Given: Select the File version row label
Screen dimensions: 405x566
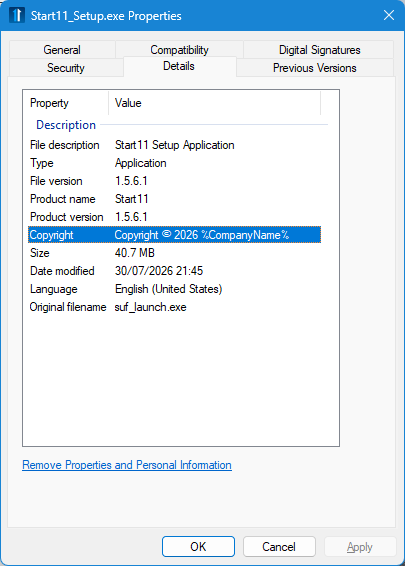Looking at the screenshot, I should coord(56,181).
